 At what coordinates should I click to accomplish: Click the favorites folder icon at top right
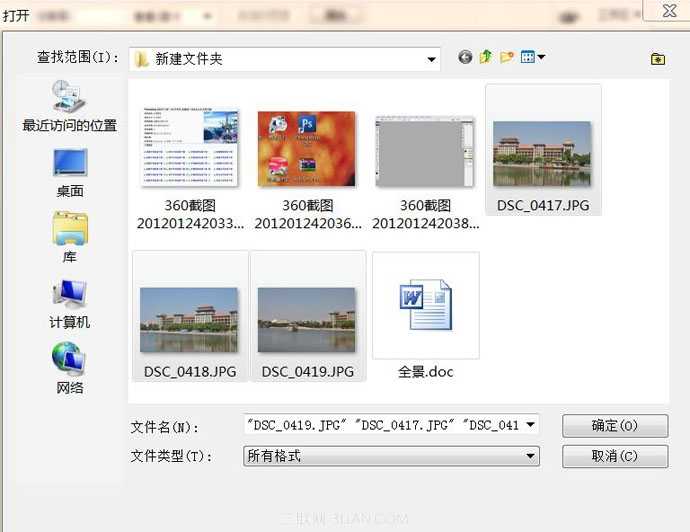pyautogui.click(x=658, y=59)
